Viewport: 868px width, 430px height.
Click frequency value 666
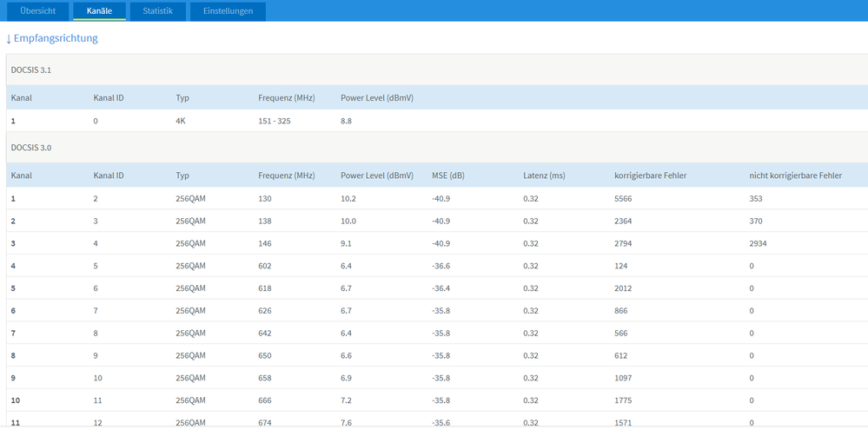265,400
